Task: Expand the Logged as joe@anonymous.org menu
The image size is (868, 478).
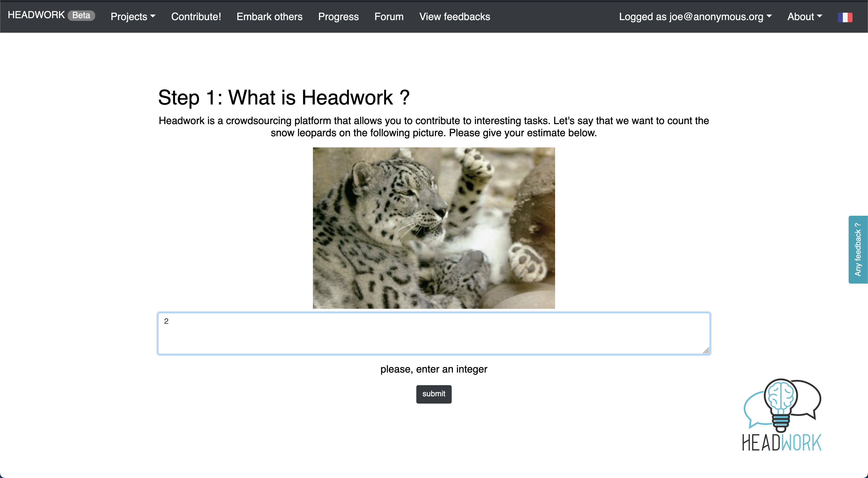Action: tap(695, 16)
